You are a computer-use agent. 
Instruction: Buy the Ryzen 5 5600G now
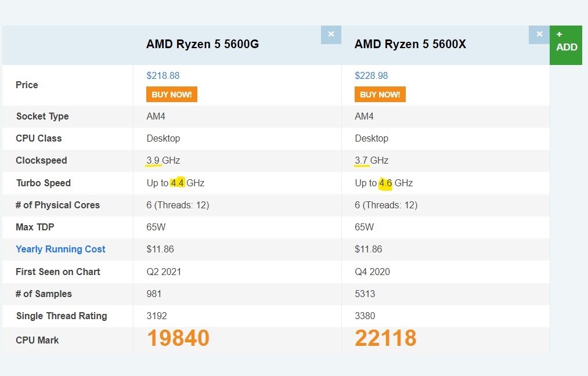click(x=172, y=95)
